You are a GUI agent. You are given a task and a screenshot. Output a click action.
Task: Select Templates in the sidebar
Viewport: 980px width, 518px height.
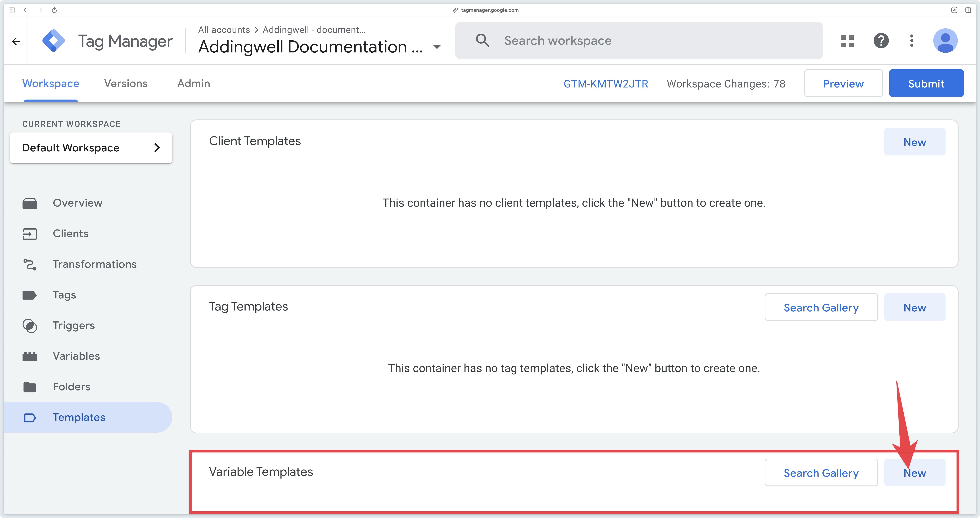(88, 418)
